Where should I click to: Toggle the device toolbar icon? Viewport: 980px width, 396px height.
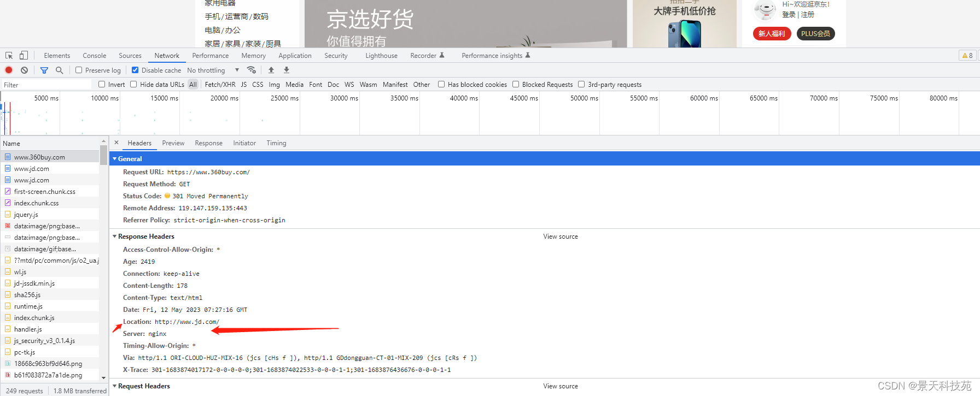[x=24, y=56]
